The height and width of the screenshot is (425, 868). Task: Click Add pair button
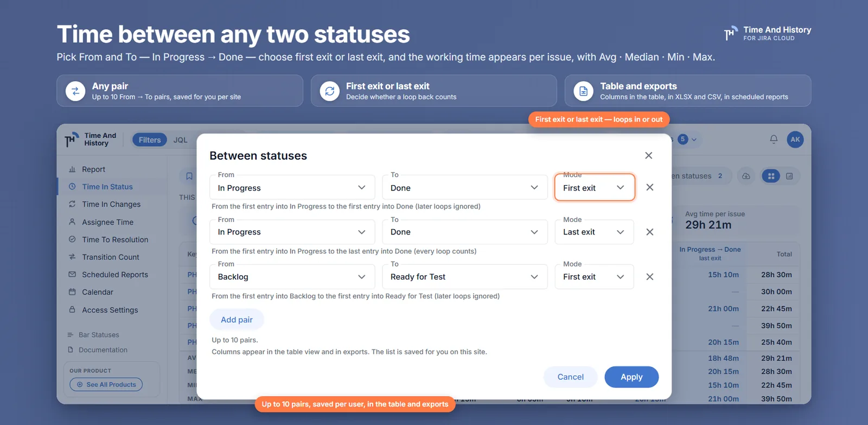pos(237,320)
